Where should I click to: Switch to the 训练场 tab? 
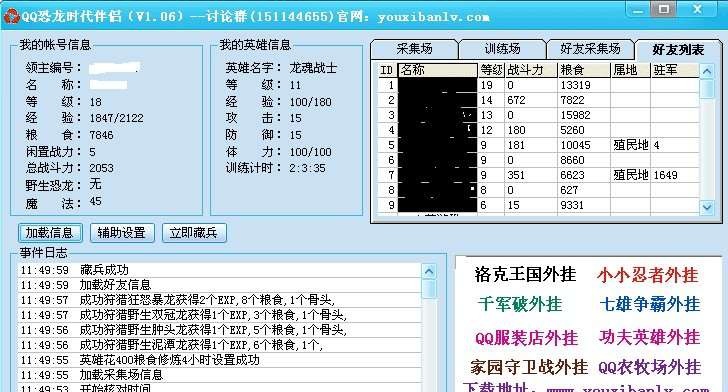tap(502, 49)
